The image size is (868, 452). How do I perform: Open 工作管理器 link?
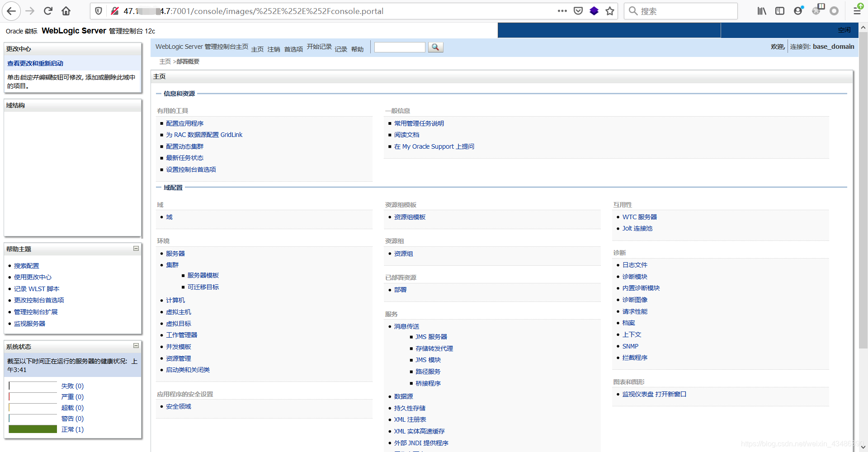[x=181, y=335]
